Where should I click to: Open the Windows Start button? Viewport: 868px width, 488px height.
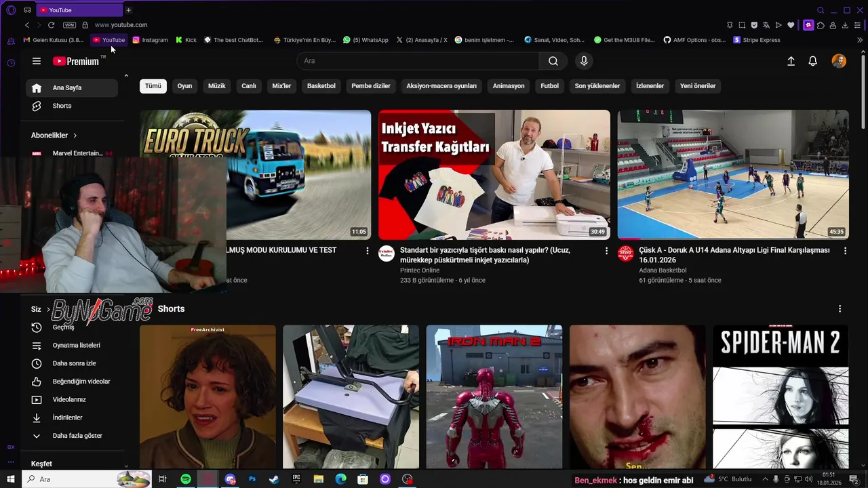[x=10, y=479]
